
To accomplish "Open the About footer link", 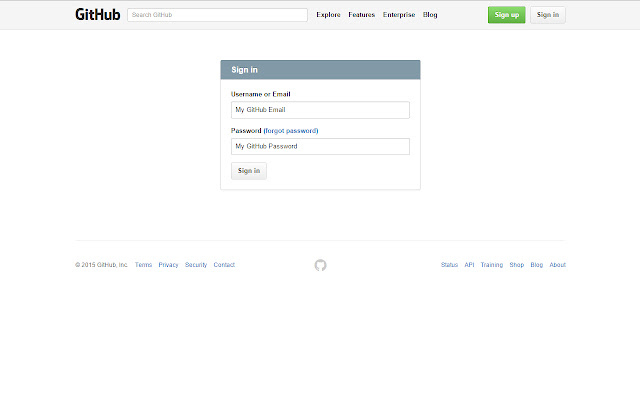I will pos(558,265).
